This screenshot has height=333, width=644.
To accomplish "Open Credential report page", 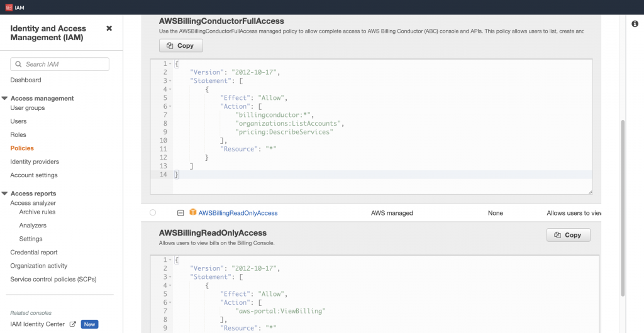I will (x=34, y=252).
